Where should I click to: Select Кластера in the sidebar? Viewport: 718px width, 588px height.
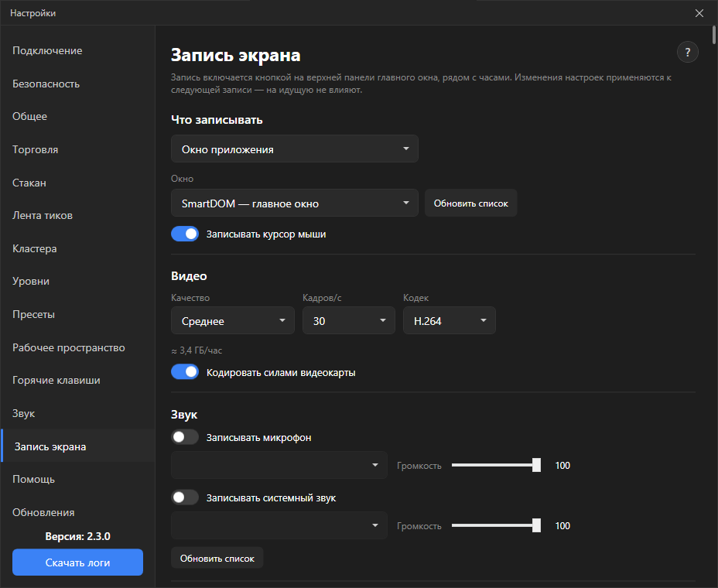(x=78, y=248)
